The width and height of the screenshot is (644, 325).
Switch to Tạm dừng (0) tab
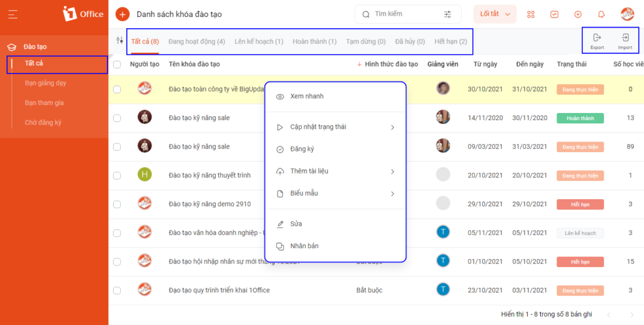pyautogui.click(x=365, y=41)
